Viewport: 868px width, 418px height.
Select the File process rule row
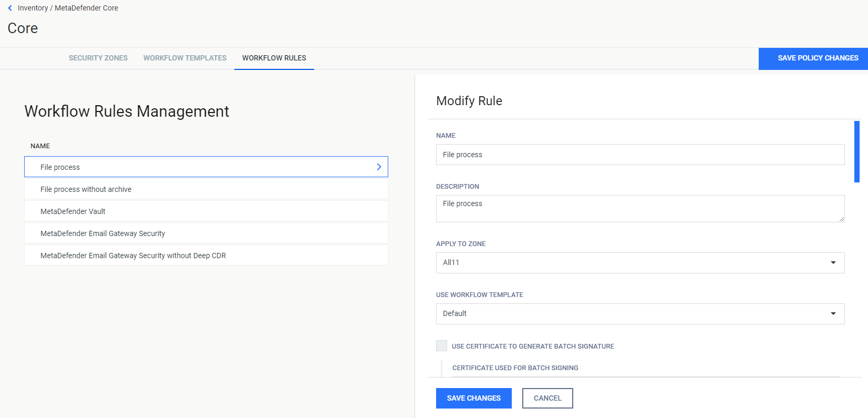coord(206,167)
